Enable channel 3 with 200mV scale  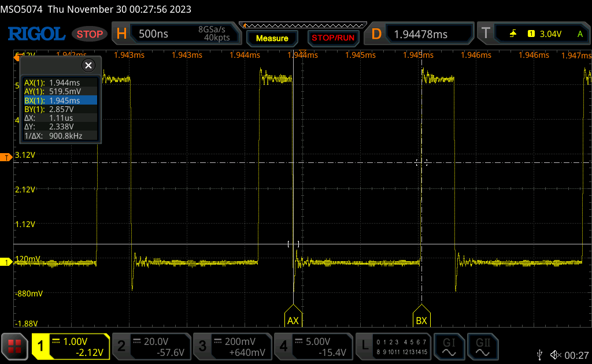coord(232,346)
